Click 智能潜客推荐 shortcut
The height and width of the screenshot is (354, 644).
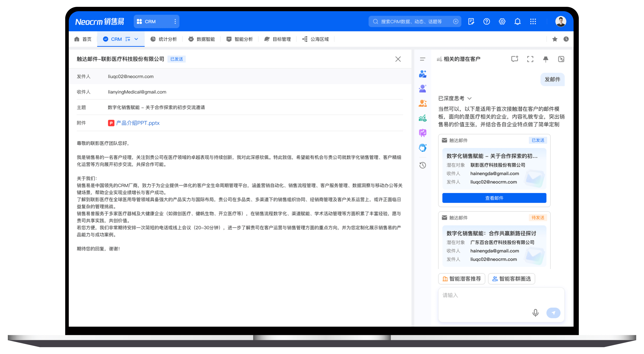pyautogui.click(x=462, y=279)
